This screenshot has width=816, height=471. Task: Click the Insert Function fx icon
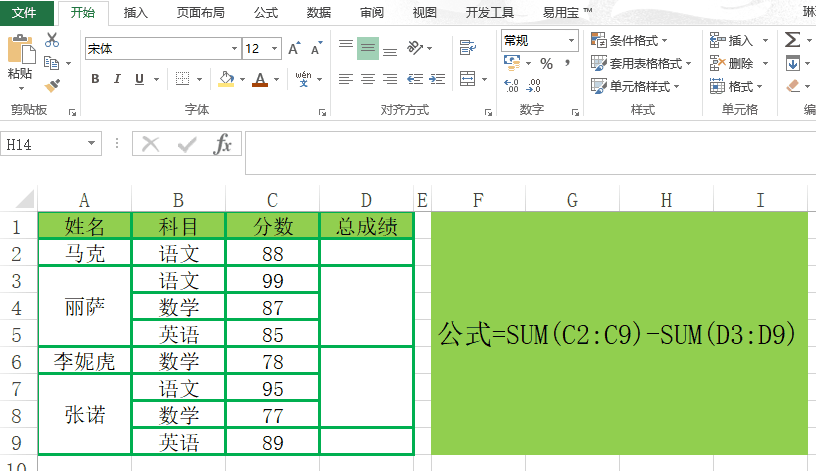(x=223, y=144)
